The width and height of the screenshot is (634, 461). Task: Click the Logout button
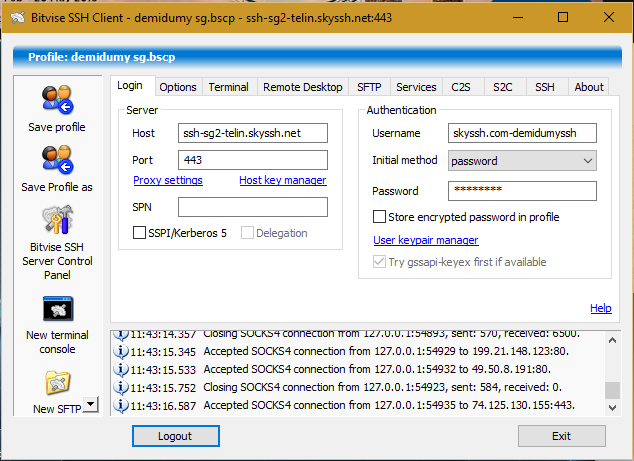click(175, 436)
